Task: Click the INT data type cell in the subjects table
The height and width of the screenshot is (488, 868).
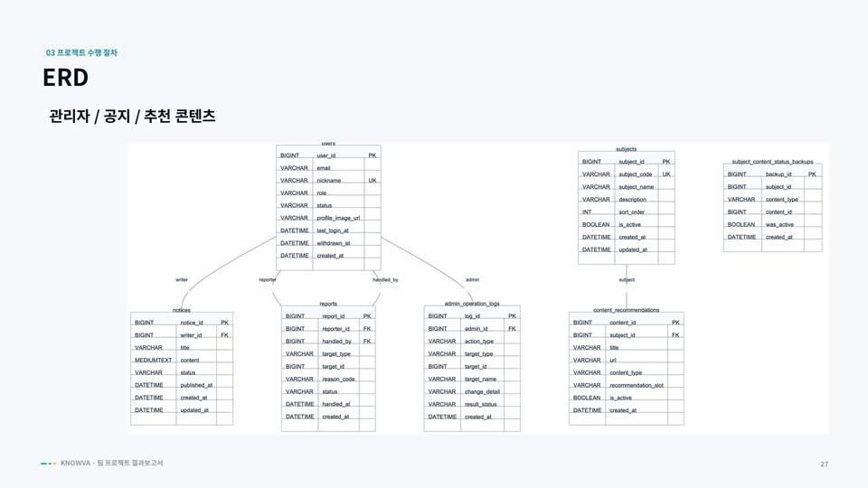Action: (587, 211)
